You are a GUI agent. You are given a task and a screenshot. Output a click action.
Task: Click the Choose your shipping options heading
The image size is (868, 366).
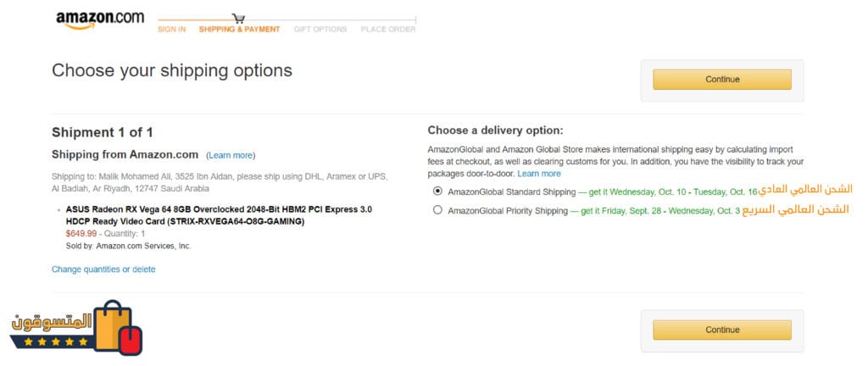(x=172, y=70)
